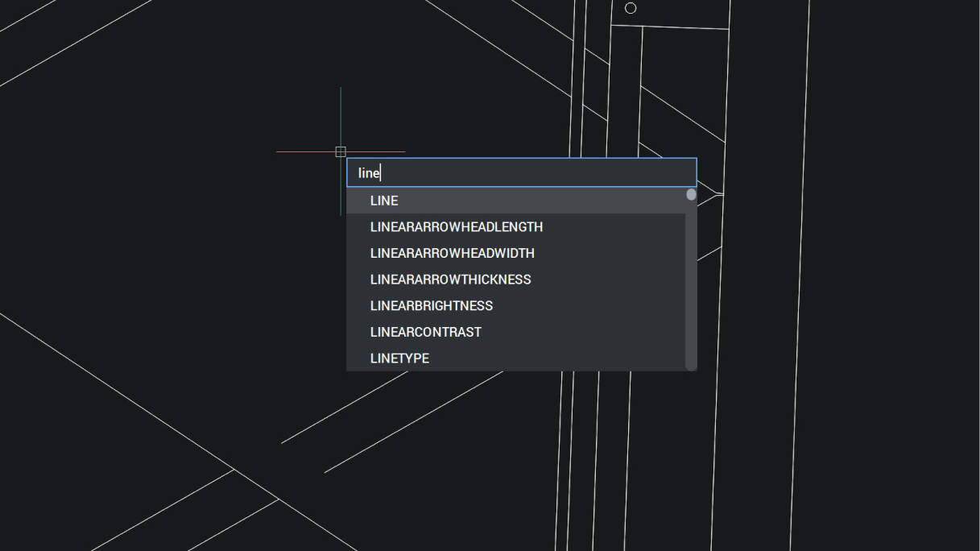
Task: Choose LINEARARROWHEADWIDTH from the list
Action: click(516, 253)
